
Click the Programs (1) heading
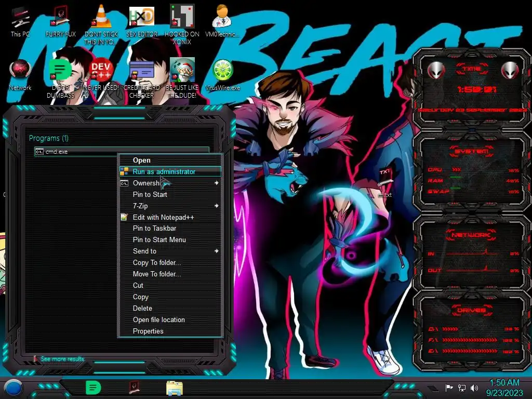point(48,138)
